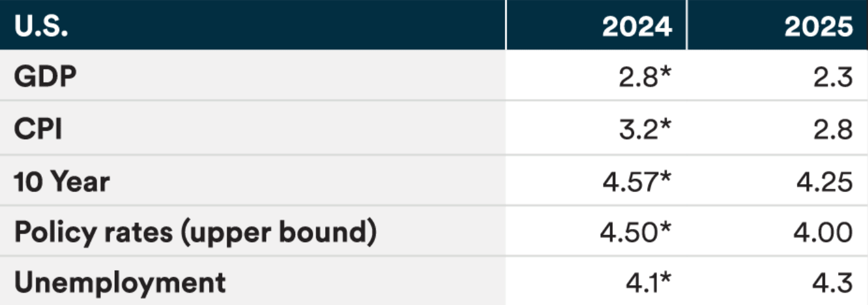Select the 2024 column header
The width and height of the screenshot is (868, 305).
(x=637, y=27)
